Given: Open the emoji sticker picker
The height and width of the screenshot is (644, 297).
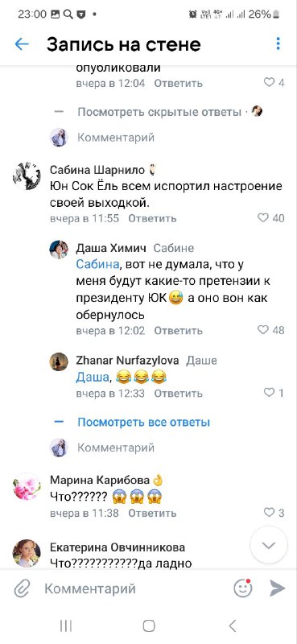Looking at the screenshot, I should 243,588.
